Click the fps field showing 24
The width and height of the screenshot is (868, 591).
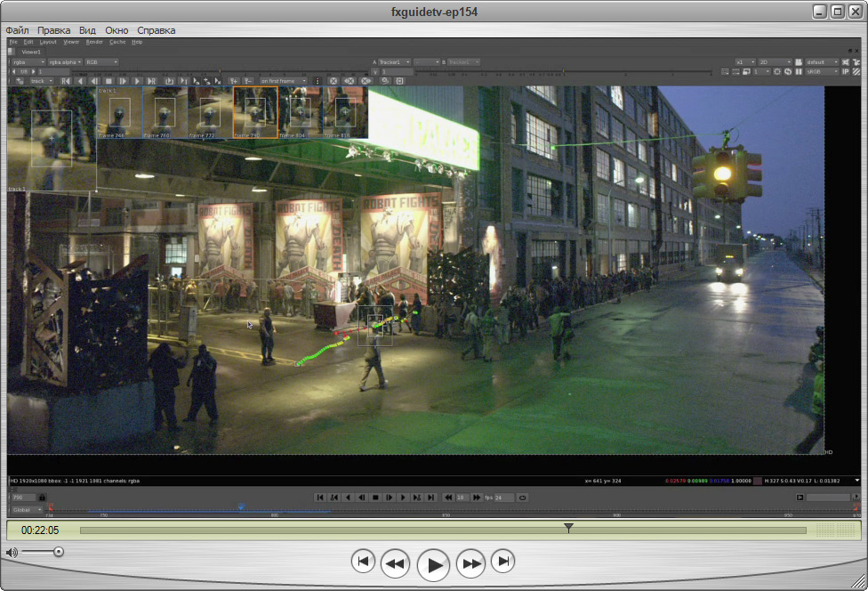[504, 498]
